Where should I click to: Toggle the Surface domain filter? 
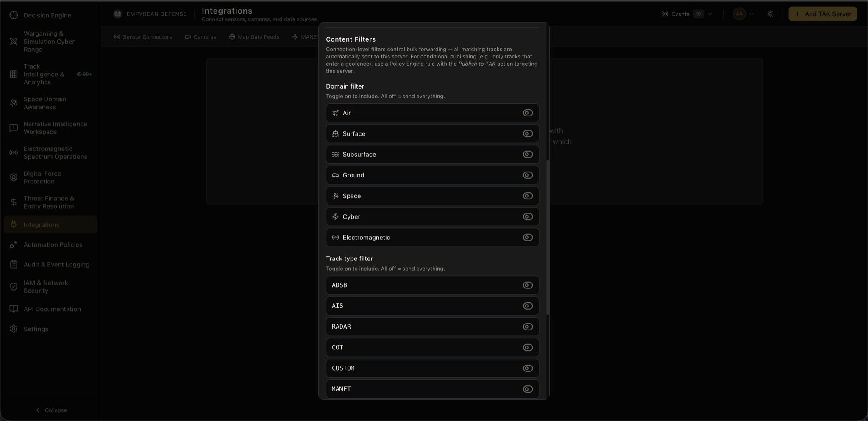point(528,134)
